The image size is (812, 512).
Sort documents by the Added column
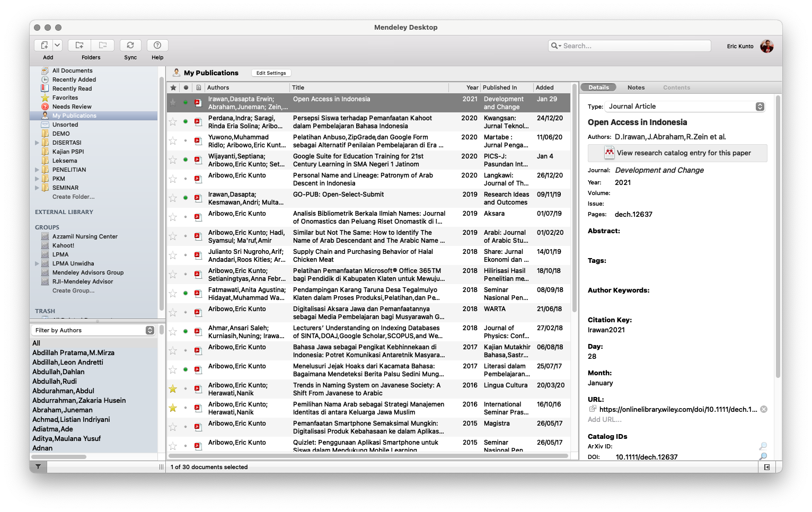click(x=552, y=87)
